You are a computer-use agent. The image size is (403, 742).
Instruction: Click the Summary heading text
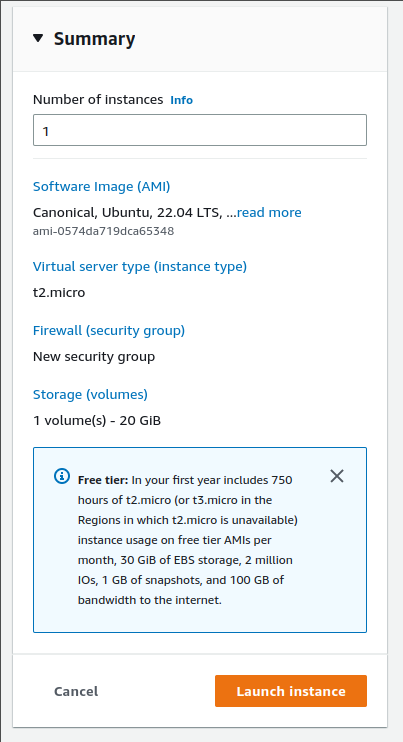[x=94, y=39]
